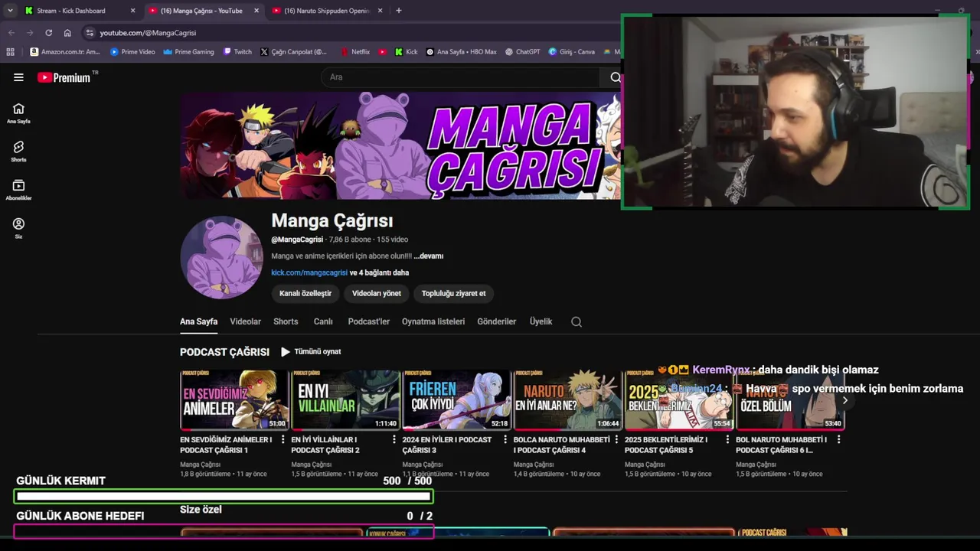980x551 pixels.
Task: Open the Giriş - Canva bookmark
Action: (x=572, y=52)
